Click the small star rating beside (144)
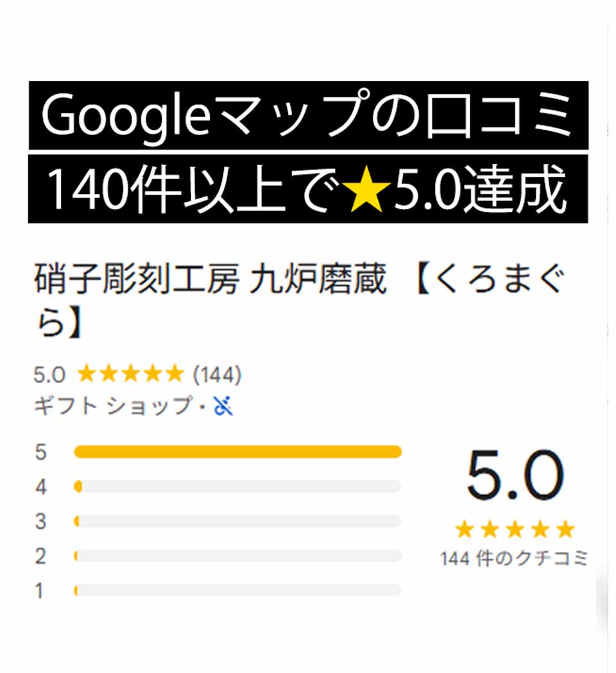Viewport: 616px width, 673px height. [130, 374]
